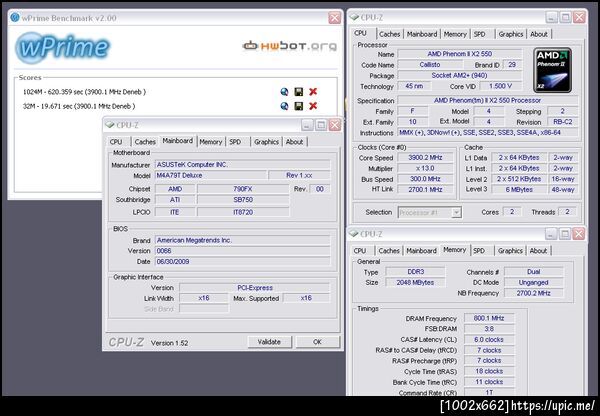
Task: Open Graphics tab in mainboard window
Action: [x=266, y=142]
